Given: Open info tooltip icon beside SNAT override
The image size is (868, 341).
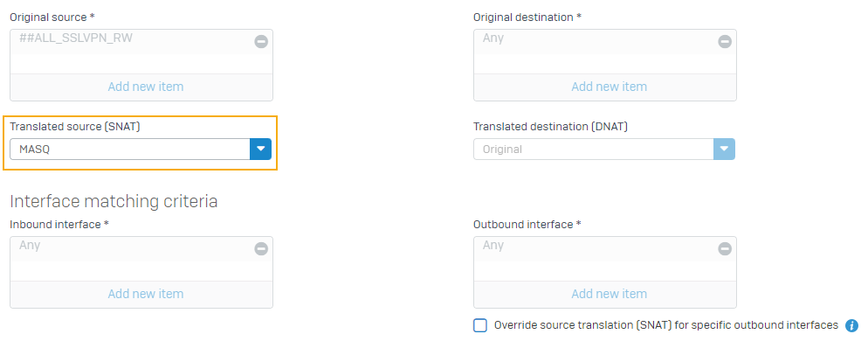Looking at the screenshot, I should click(851, 325).
